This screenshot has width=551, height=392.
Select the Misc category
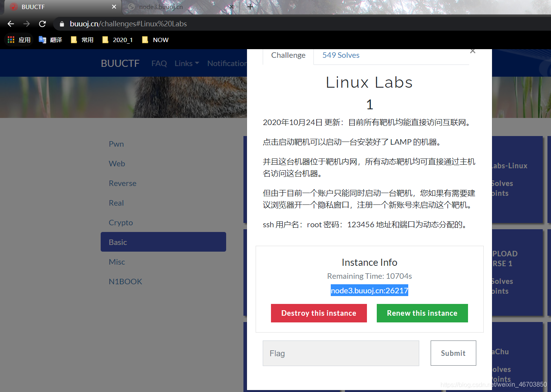163,262
